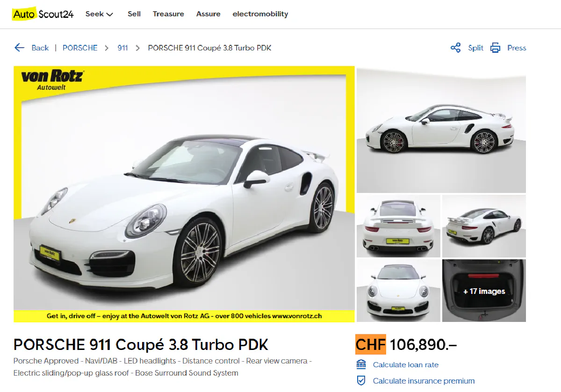Click the bank icon beside loan rate
561x392 pixels.
[x=360, y=364]
